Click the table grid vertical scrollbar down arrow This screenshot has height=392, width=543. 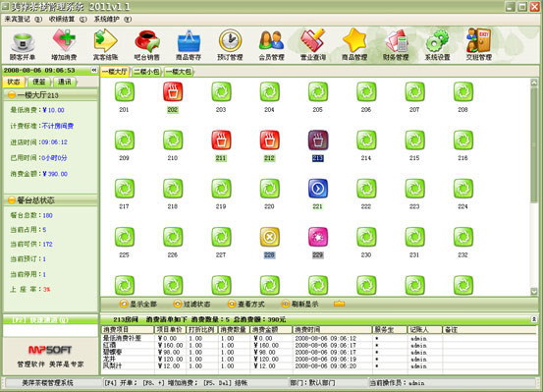534,292
